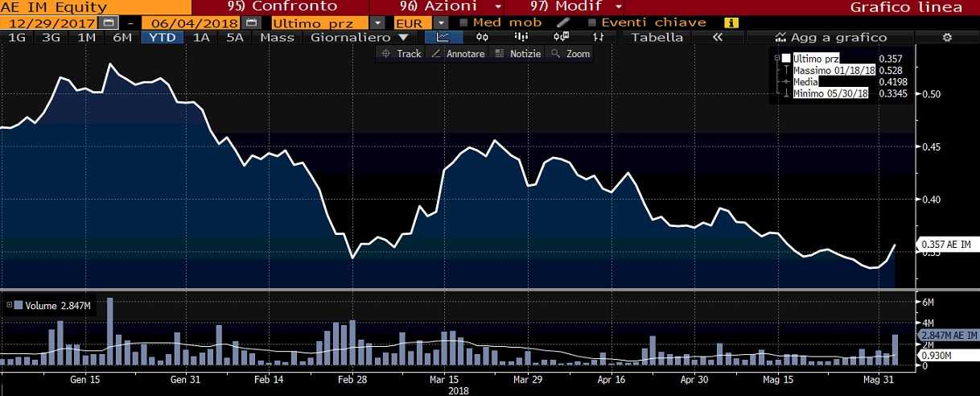Viewport: 980px width, 396px height.
Task: Click the Mar 15 date axis label
Action: coord(444,379)
